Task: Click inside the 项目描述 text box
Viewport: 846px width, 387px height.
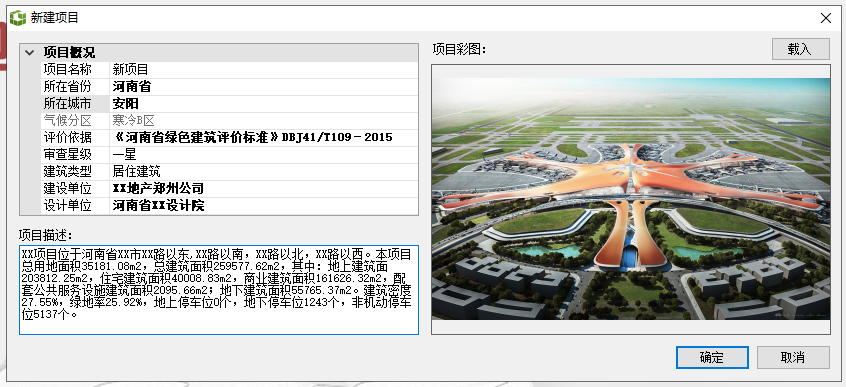Action: [219, 290]
